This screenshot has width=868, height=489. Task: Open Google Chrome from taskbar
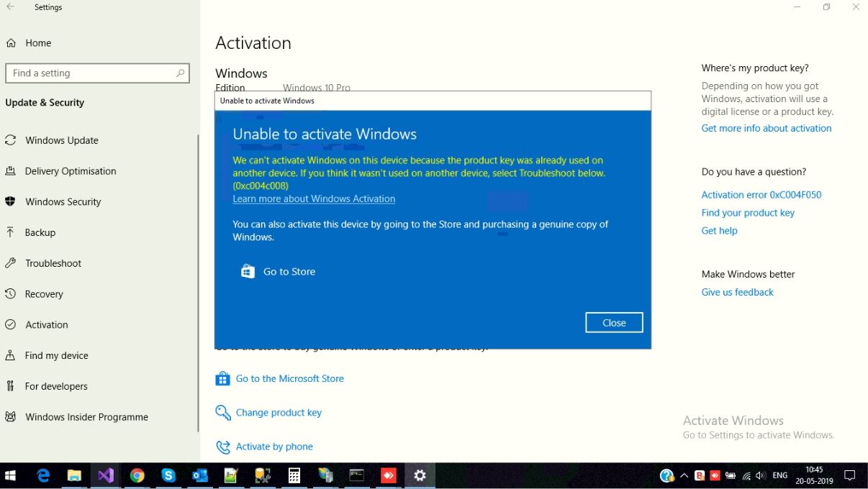tap(137, 476)
